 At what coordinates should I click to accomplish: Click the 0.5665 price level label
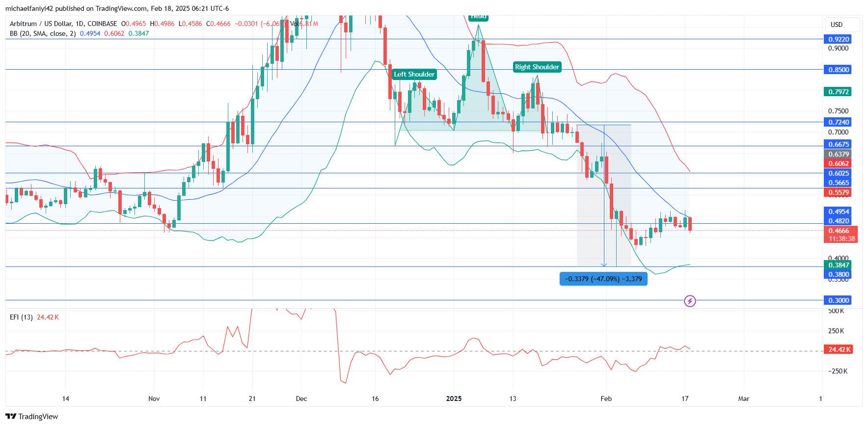pos(838,183)
